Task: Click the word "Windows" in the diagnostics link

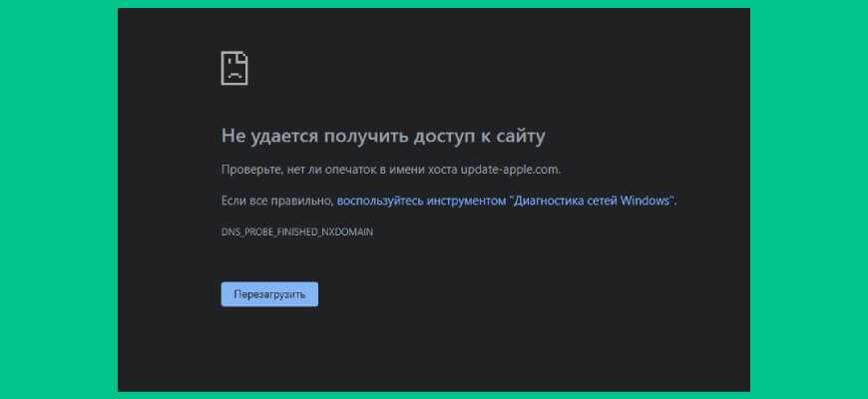Action: (647, 200)
